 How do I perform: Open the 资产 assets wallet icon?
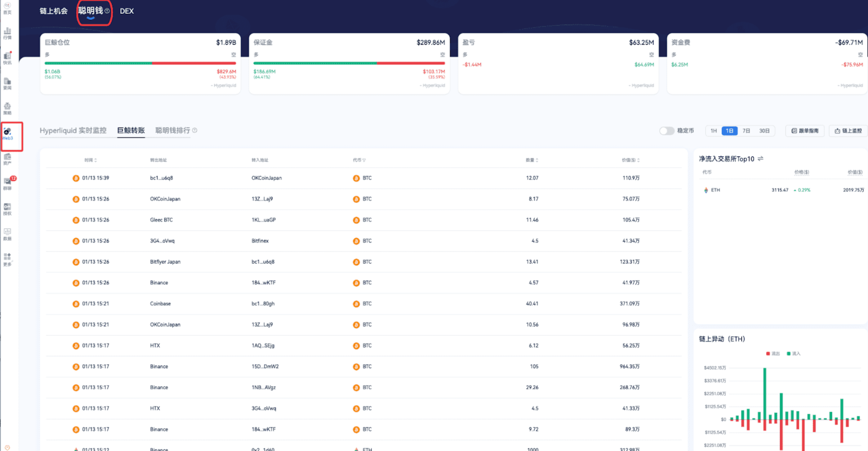(8, 159)
